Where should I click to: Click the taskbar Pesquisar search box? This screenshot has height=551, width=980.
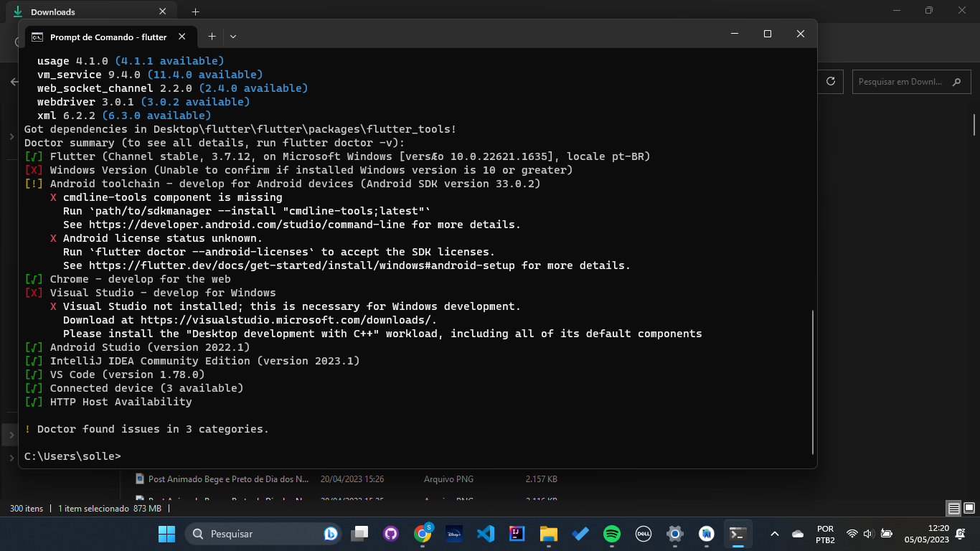263,534
